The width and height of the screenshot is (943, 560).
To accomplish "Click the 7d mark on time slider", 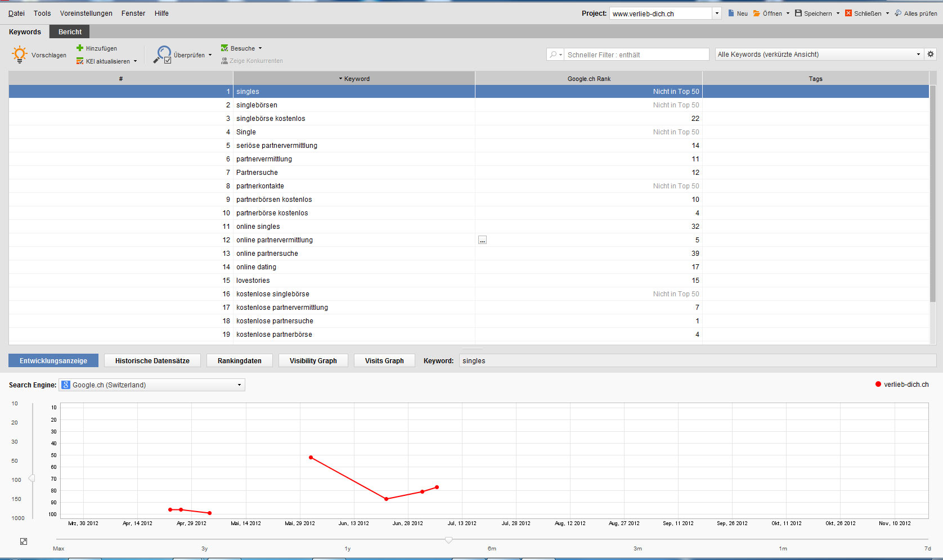I will coord(927,548).
